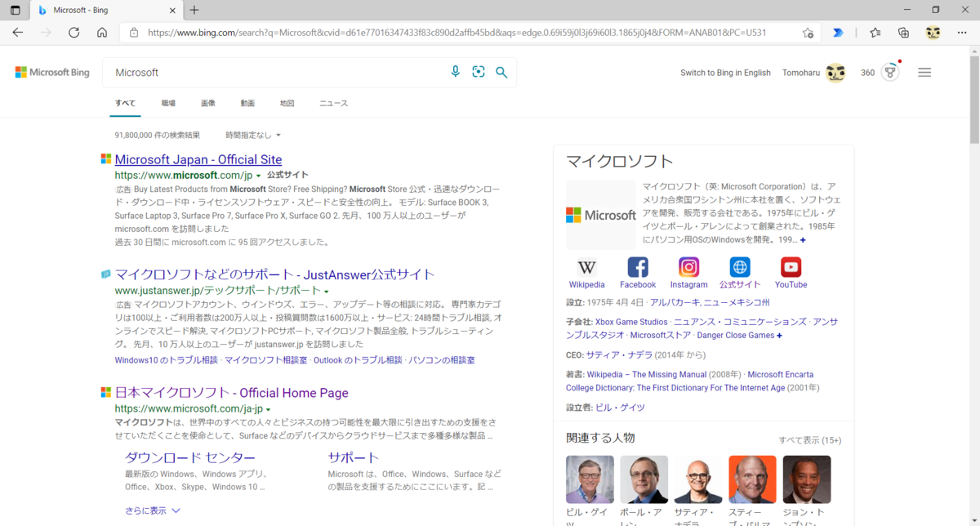Select the bald man with glasses thumbnail
The width and height of the screenshot is (980, 526).
(x=698, y=479)
